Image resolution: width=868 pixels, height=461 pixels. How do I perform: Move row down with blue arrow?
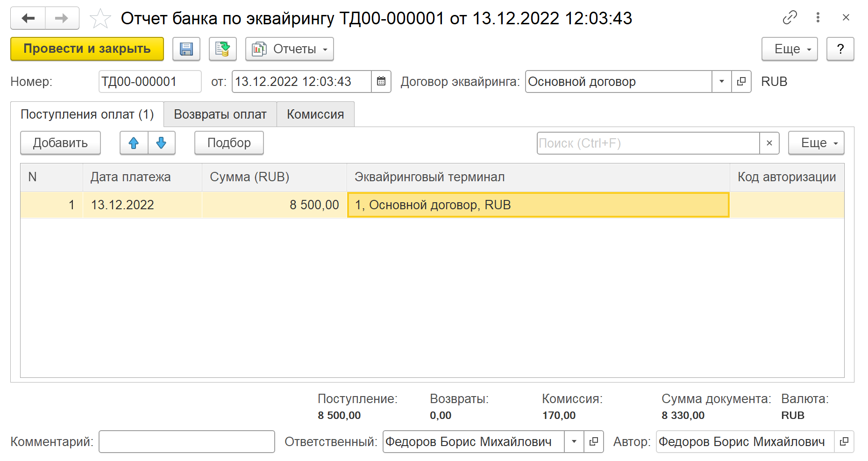[161, 143]
